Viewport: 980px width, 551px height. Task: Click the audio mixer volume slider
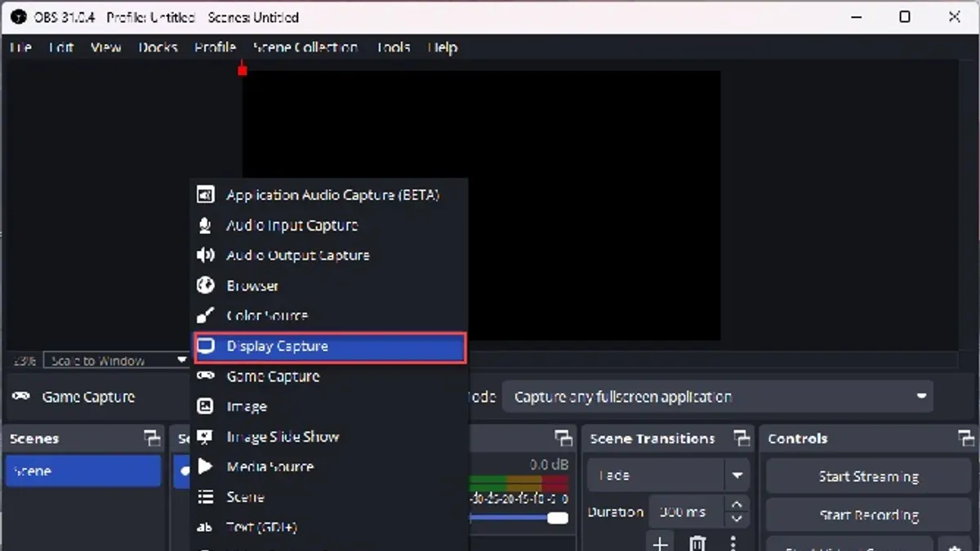click(x=519, y=518)
